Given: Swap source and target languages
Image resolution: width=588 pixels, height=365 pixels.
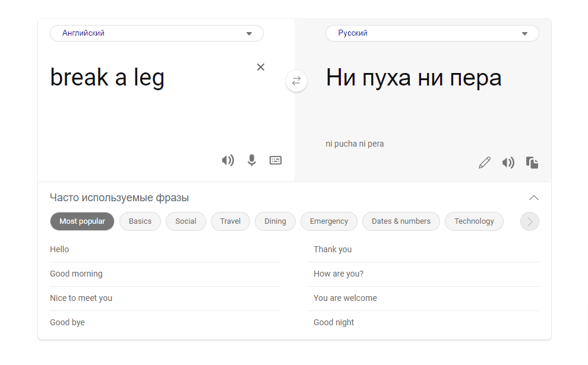Looking at the screenshot, I should point(296,81).
